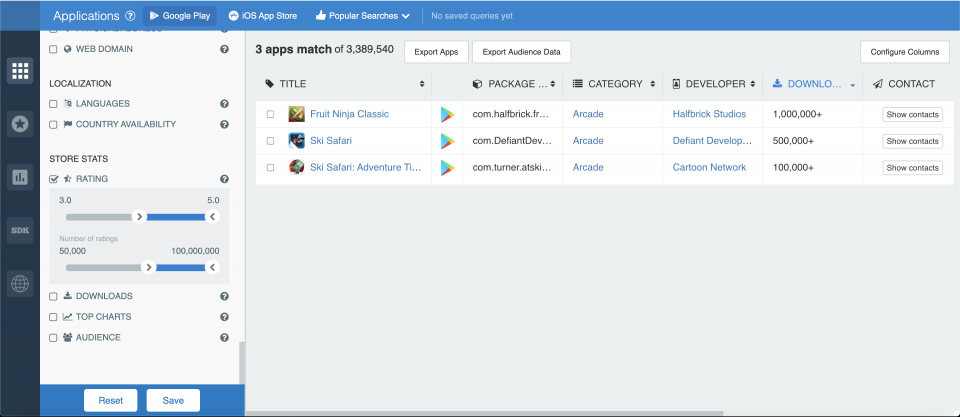Screen dimensions: 960x417
Task: Select Ski Safari: Adventure Time row checkbox
Action: click(x=271, y=167)
